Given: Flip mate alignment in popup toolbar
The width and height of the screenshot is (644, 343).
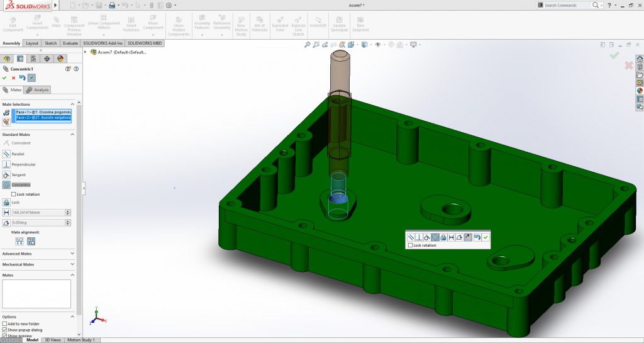Looking at the screenshot, I should 468,237.
